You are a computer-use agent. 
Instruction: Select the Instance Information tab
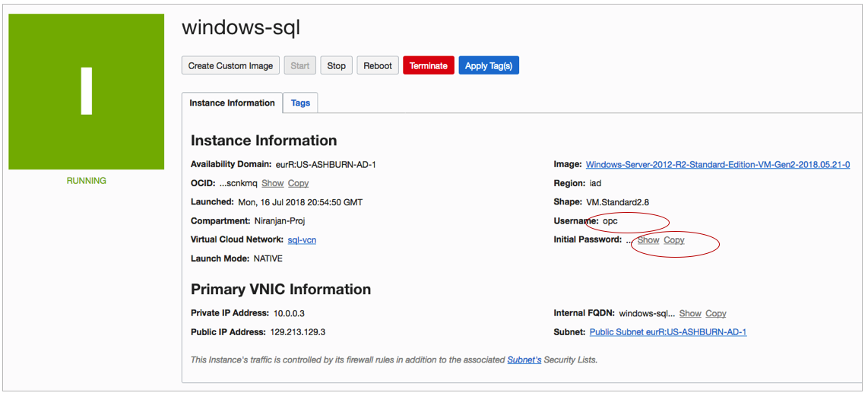point(232,103)
